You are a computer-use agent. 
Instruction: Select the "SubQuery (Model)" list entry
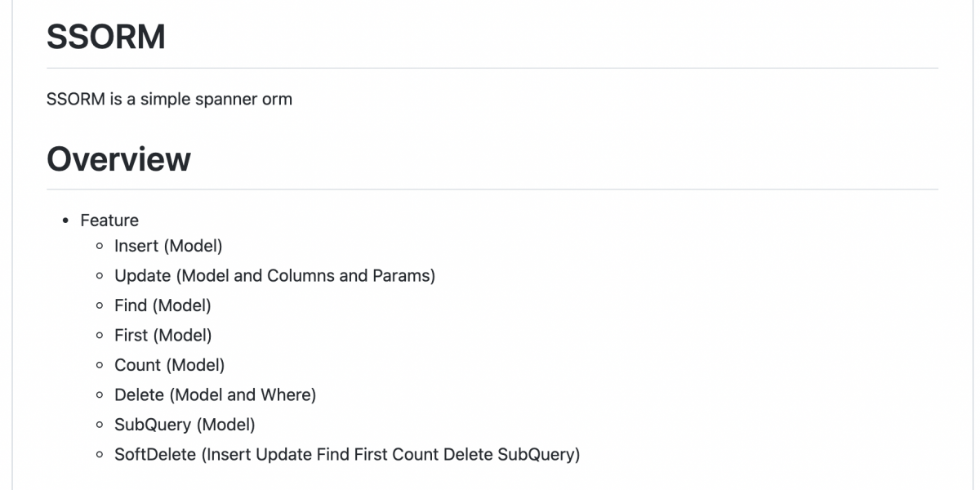185,425
